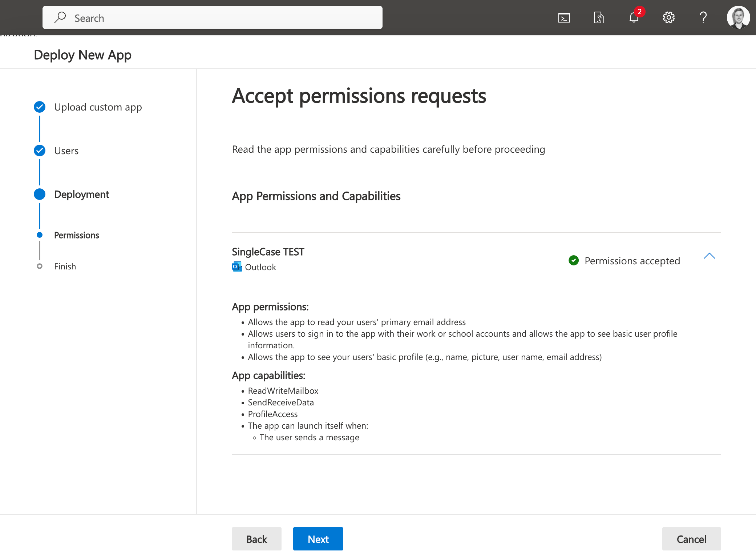756x557 pixels.
Task: Cancel the app deployment
Action: pyautogui.click(x=691, y=539)
